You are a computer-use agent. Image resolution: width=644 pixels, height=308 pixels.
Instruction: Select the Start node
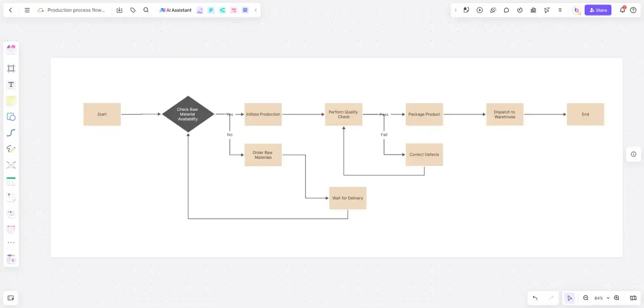pyautogui.click(x=102, y=114)
